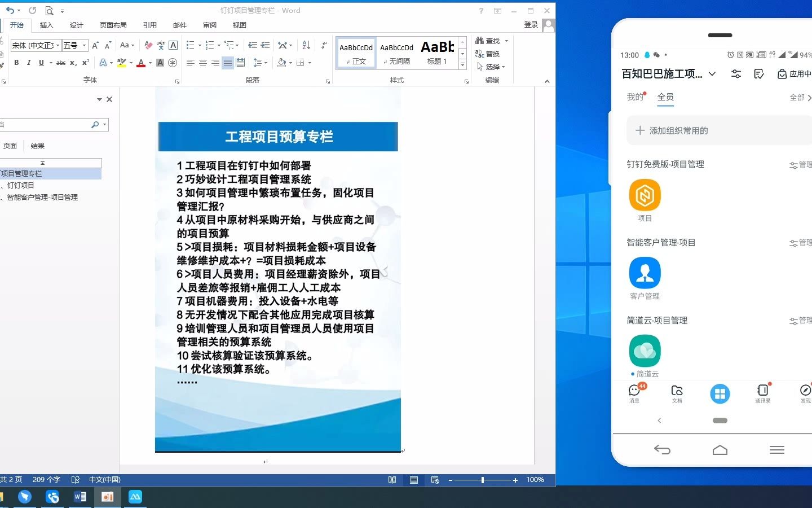Click the 替换 replace button
Viewport: 812px width, 508px height.
[x=488, y=54]
